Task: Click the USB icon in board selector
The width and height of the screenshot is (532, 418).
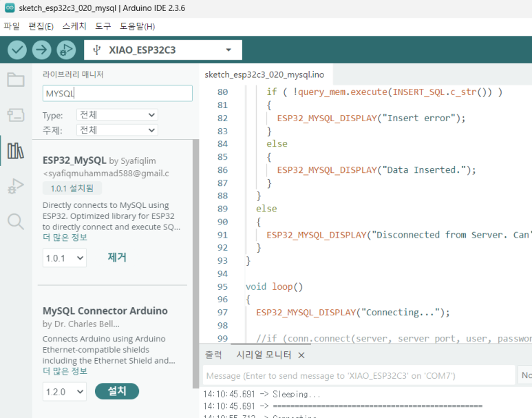Action: pyautogui.click(x=97, y=50)
